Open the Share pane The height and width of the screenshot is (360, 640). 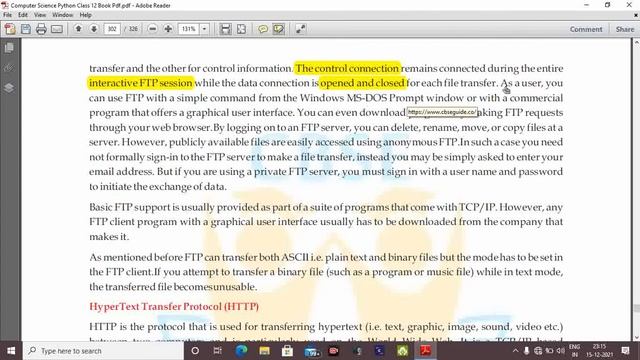[625, 29]
